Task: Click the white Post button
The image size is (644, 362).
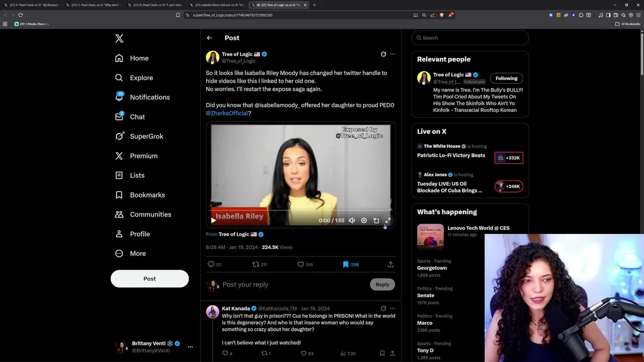Action: pyautogui.click(x=149, y=279)
